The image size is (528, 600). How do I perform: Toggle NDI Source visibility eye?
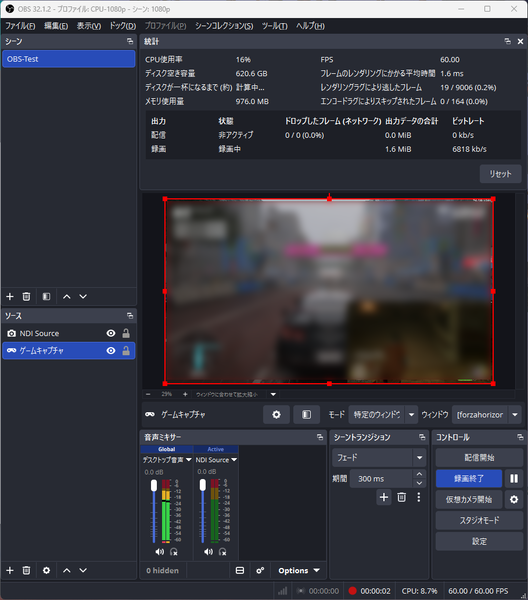coord(111,333)
